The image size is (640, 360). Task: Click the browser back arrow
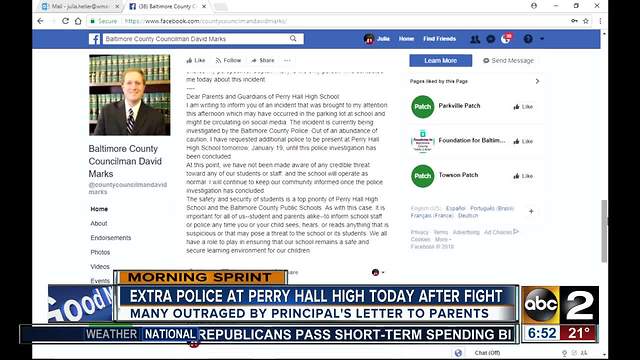tap(40, 21)
